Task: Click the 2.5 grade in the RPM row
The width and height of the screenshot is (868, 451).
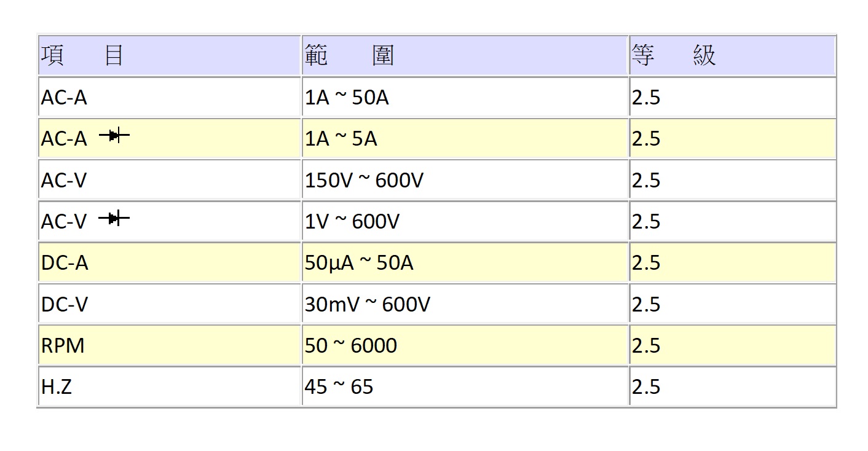Action: [x=646, y=345]
